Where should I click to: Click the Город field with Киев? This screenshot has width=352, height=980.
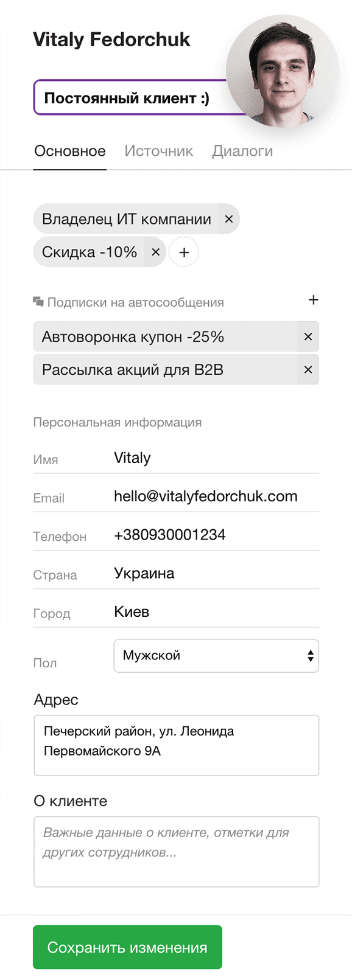[216, 612]
